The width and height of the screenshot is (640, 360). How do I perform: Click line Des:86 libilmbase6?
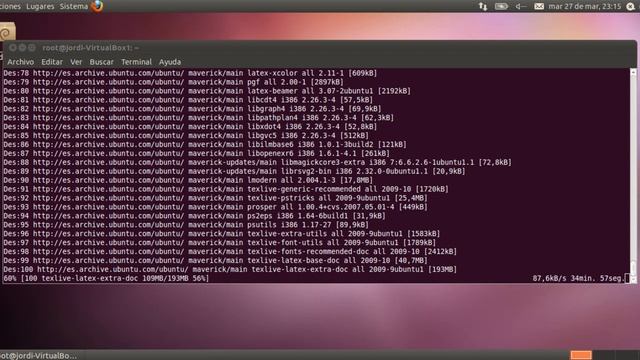[205, 144]
